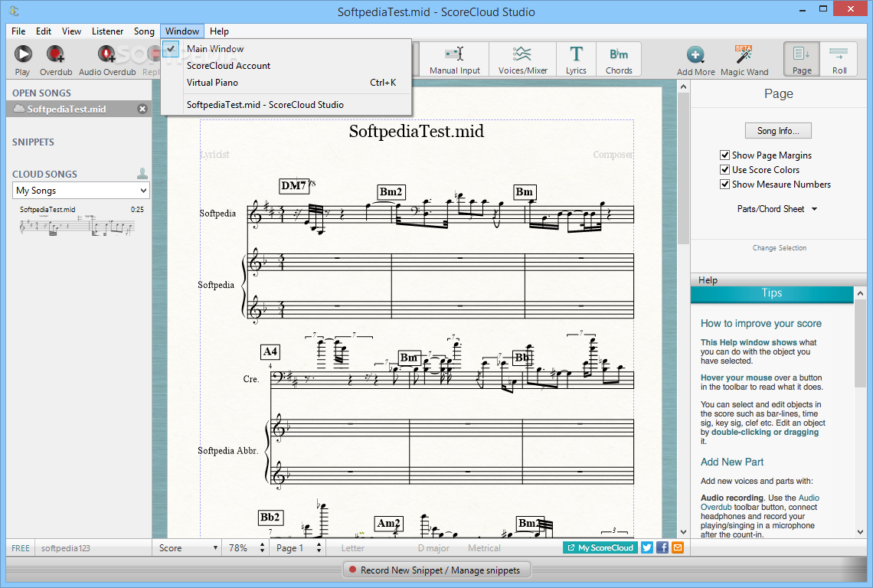Open the Help menu
Viewport: 873px width, 588px height.
pyautogui.click(x=219, y=31)
